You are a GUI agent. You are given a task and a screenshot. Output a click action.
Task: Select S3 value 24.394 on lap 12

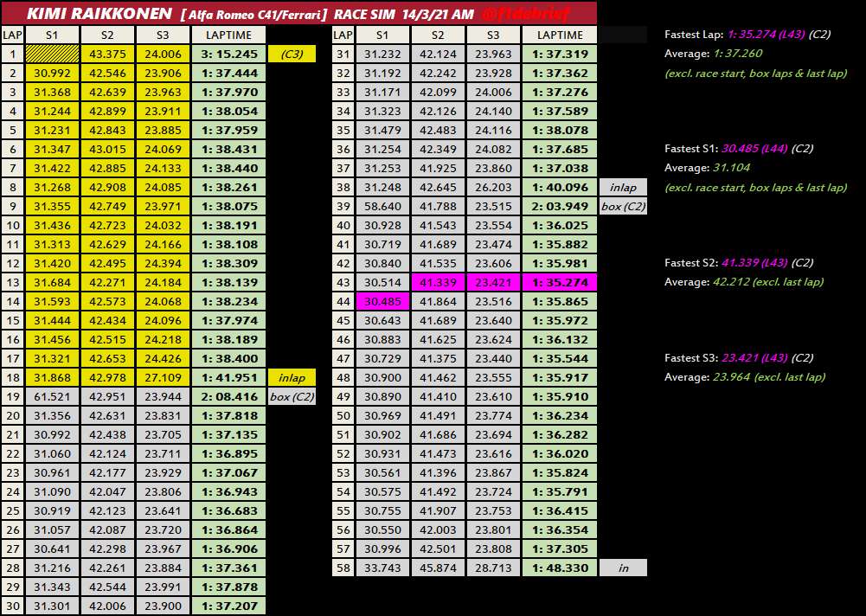pyautogui.click(x=163, y=264)
